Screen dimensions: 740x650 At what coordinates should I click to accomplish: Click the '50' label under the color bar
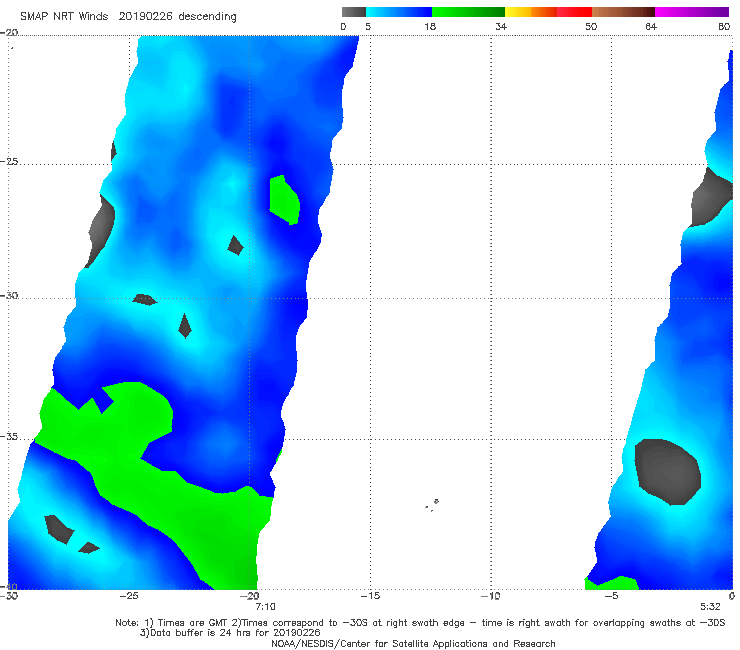591,27
